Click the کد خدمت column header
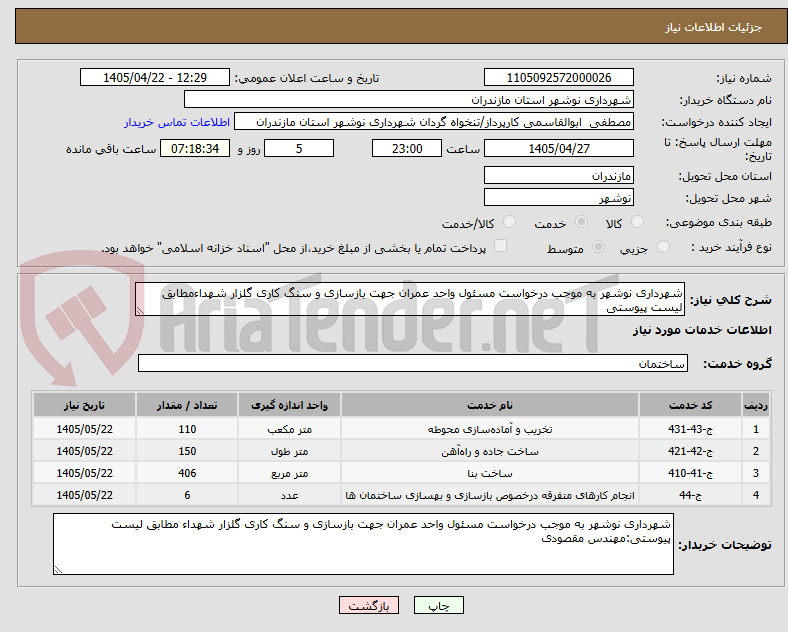 tap(691, 405)
